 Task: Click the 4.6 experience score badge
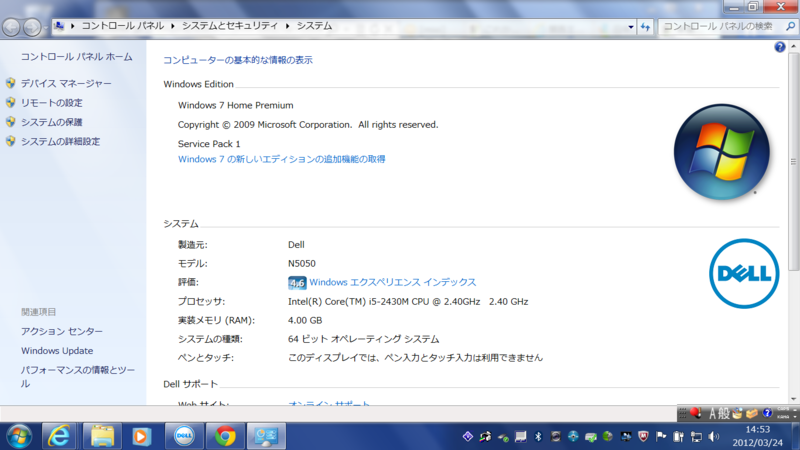click(x=297, y=283)
